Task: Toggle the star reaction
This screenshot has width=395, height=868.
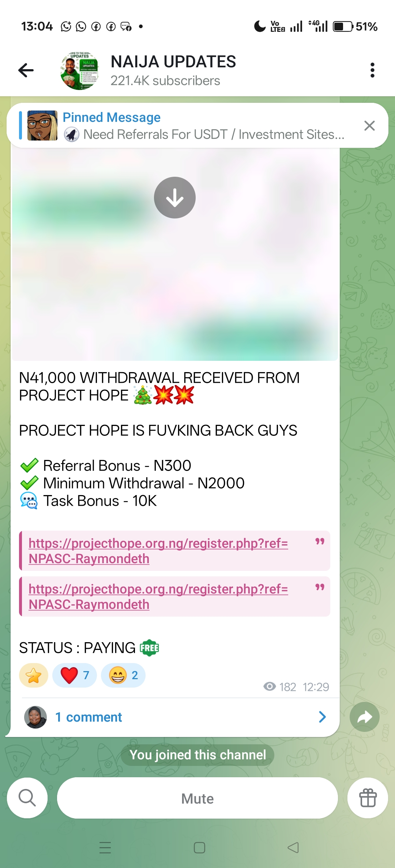Action: (x=34, y=675)
